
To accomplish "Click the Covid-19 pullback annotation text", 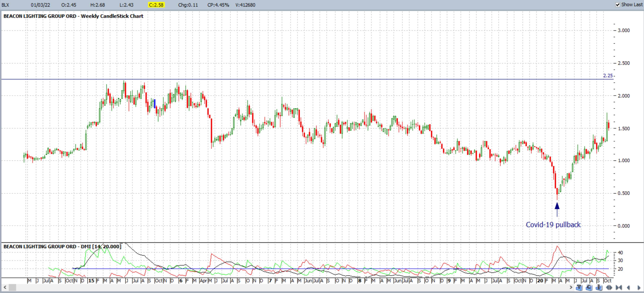I will pyautogui.click(x=553, y=225).
